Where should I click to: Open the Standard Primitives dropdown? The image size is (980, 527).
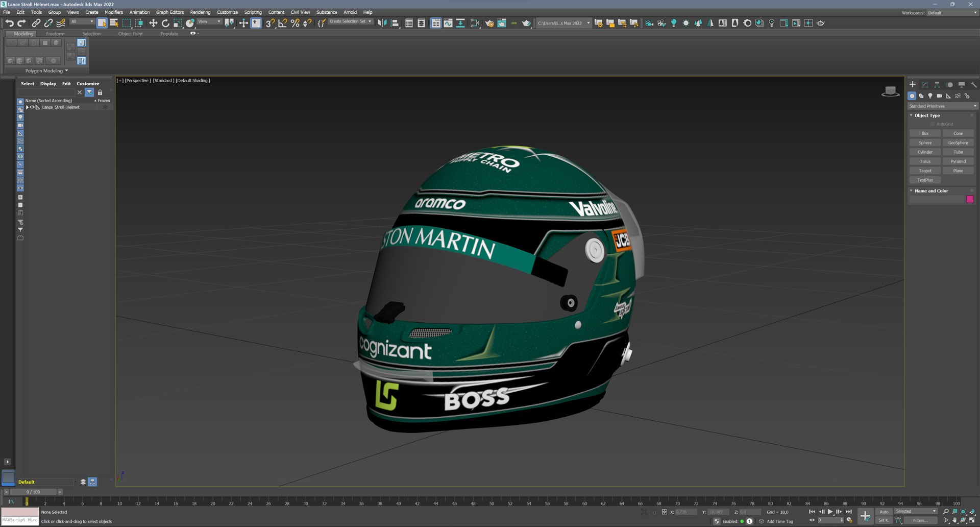pyautogui.click(x=942, y=106)
